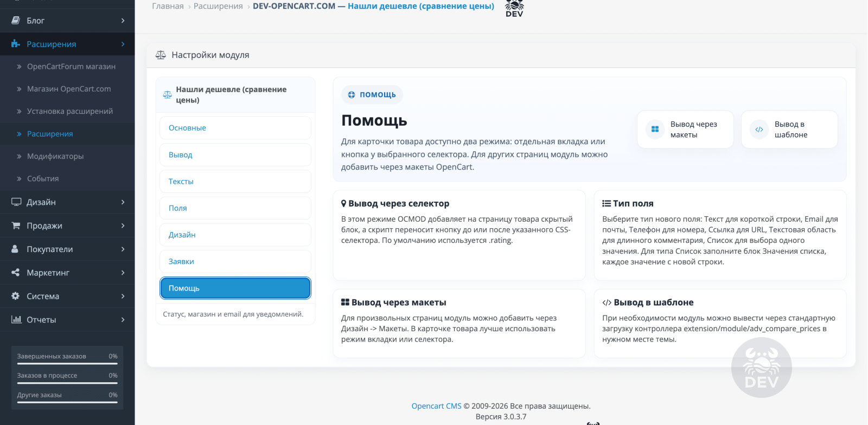This screenshot has width=868, height=425.
Task: Open Магазин OpenCart.com submenu item
Action: point(67,89)
